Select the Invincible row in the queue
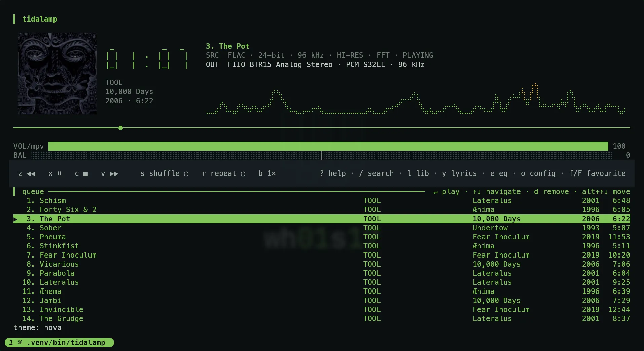Screen dimensions: 644x351 [322, 310]
